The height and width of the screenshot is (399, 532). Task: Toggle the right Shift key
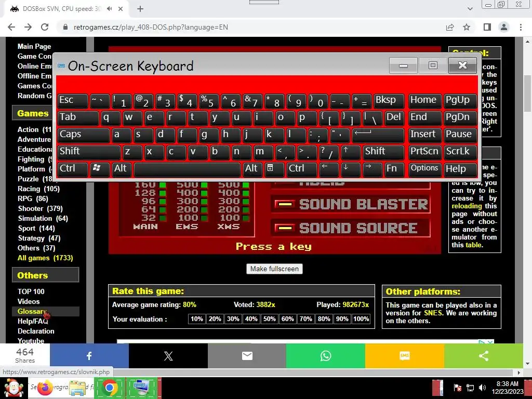point(383,152)
